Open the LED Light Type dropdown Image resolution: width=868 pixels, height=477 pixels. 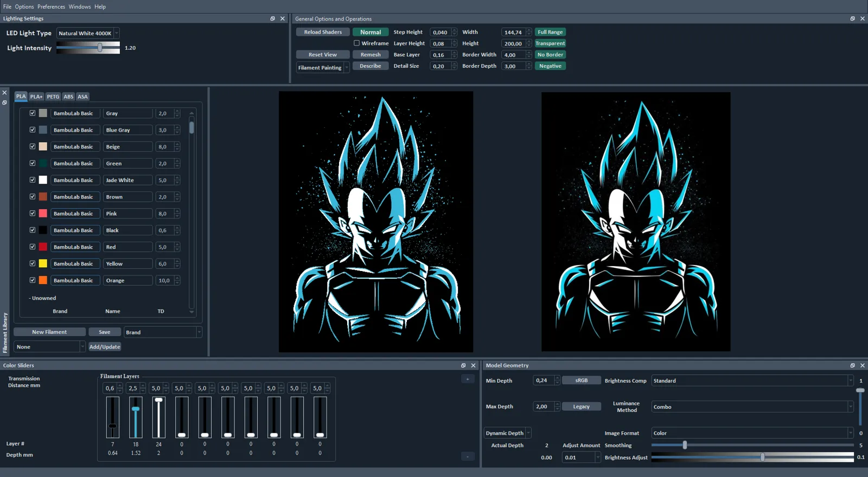(88, 33)
